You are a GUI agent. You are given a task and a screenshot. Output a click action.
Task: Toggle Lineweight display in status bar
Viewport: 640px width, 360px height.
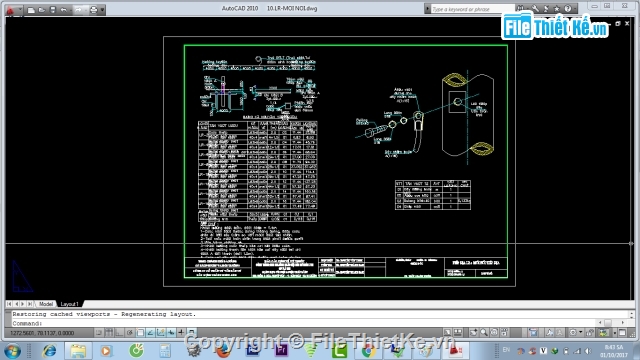(x=181, y=333)
